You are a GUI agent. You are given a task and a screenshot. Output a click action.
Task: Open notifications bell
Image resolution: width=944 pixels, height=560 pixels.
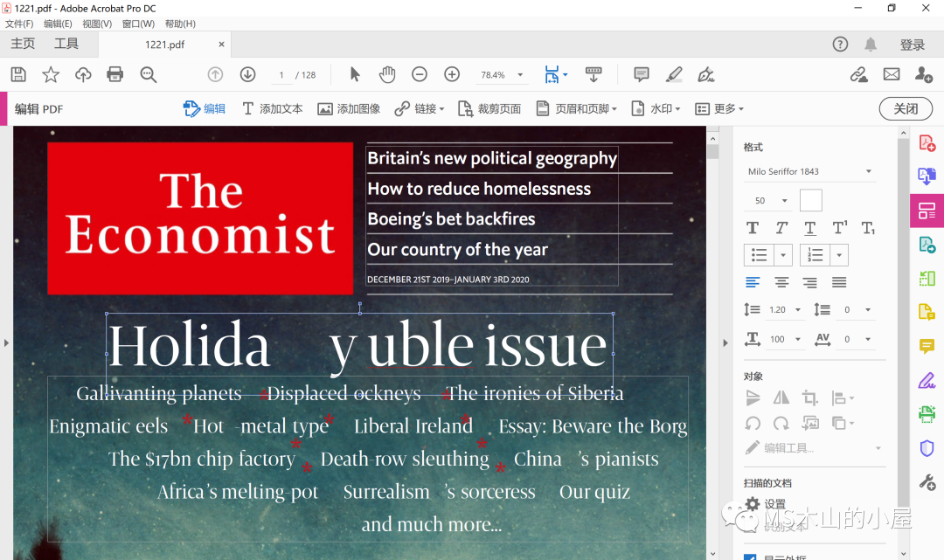coord(871,44)
